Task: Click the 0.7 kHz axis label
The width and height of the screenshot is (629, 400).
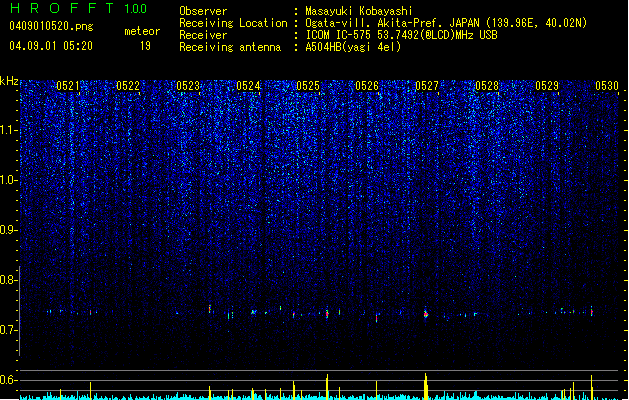Action: (9, 330)
